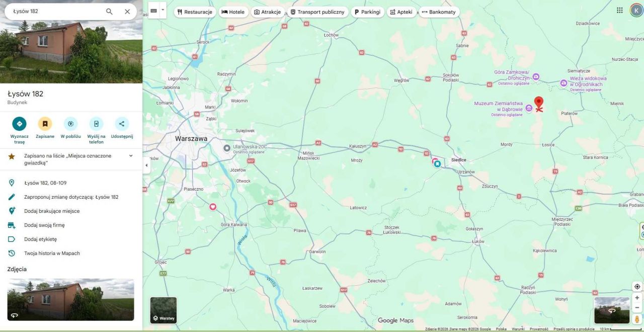Screen dimensions: 644x332
Task: Share the place via Udostępnij icon
Action: [121, 123]
